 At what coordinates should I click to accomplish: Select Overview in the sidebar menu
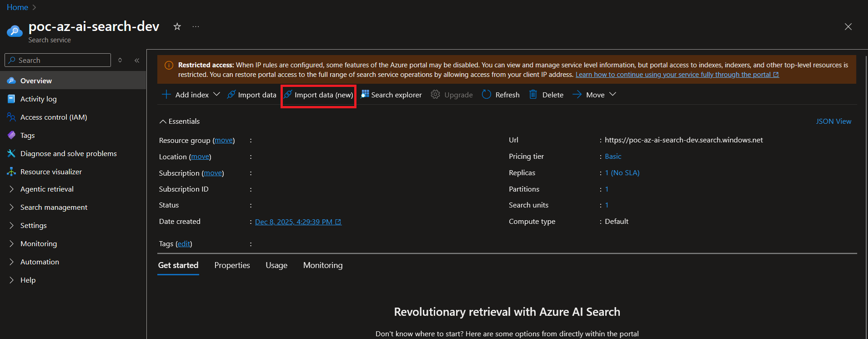(73, 81)
